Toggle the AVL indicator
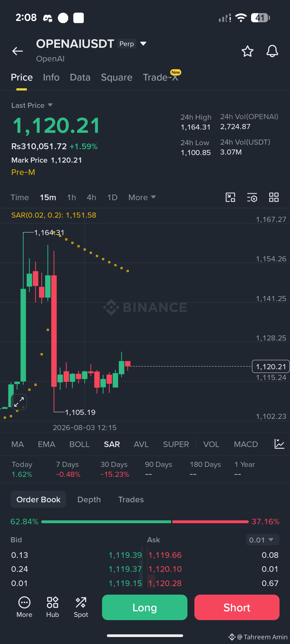 click(141, 444)
